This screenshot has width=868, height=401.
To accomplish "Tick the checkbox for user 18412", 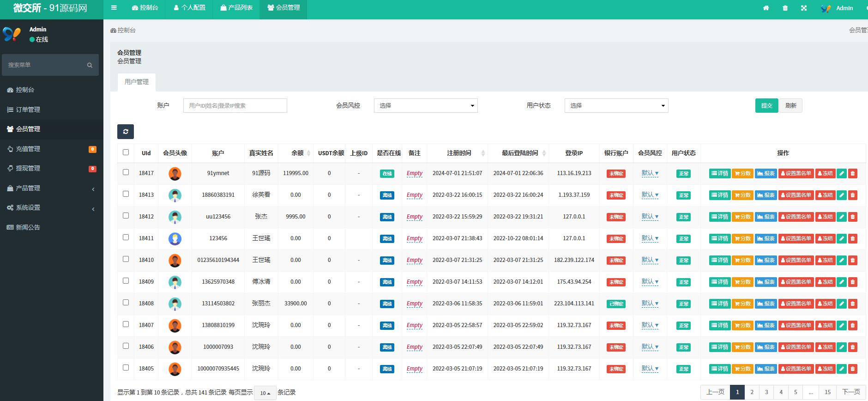I will point(126,216).
